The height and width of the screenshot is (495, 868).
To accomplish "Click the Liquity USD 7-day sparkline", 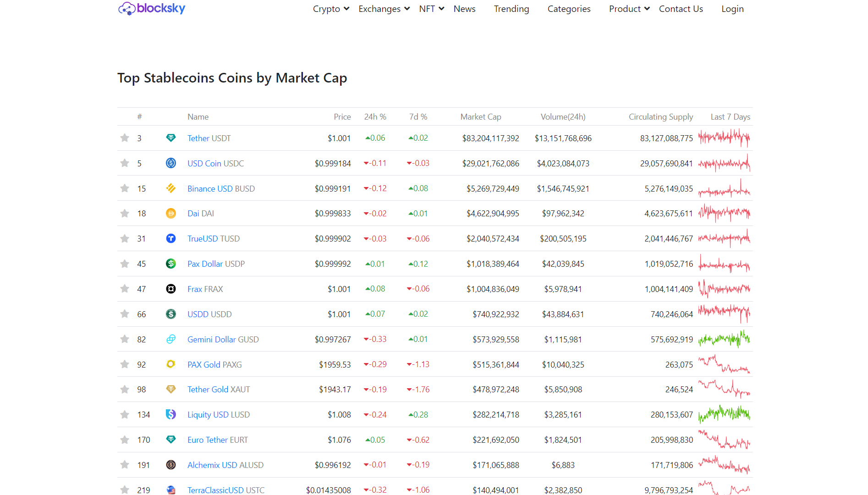I will pyautogui.click(x=725, y=414).
